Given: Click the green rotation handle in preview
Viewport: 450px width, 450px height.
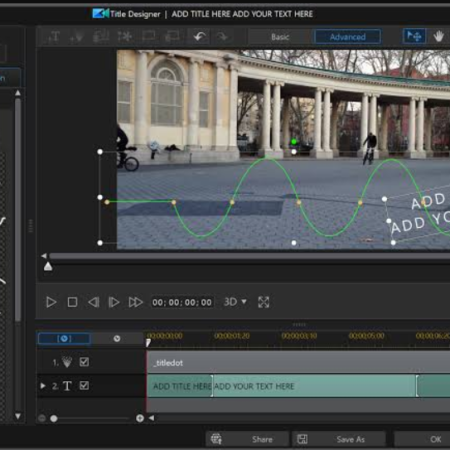Looking at the screenshot, I should (x=294, y=142).
